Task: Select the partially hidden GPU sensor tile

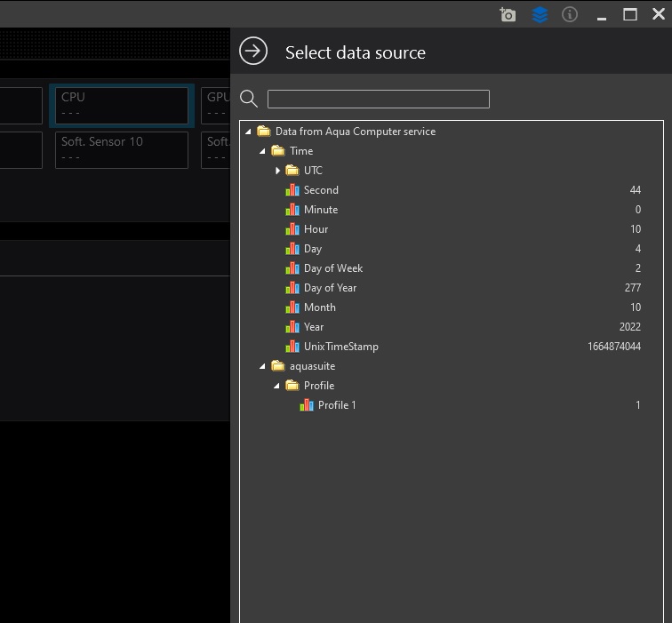Action: [216, 106]
